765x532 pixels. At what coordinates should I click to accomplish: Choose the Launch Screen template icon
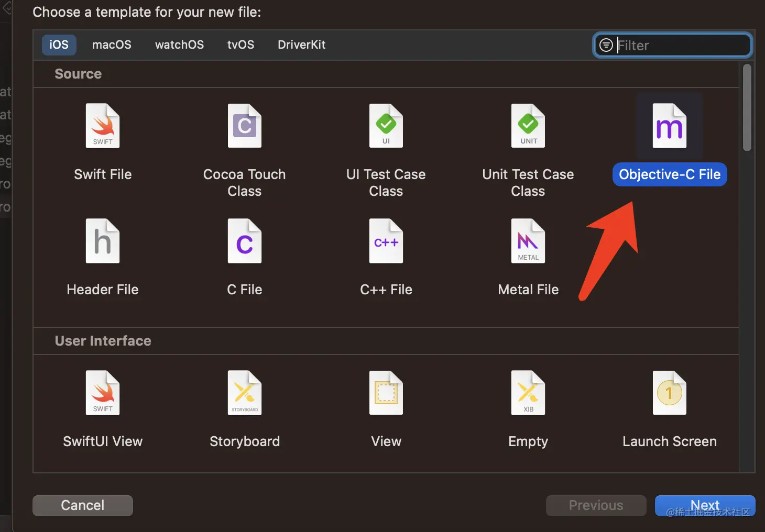click(x=670, y=393)
